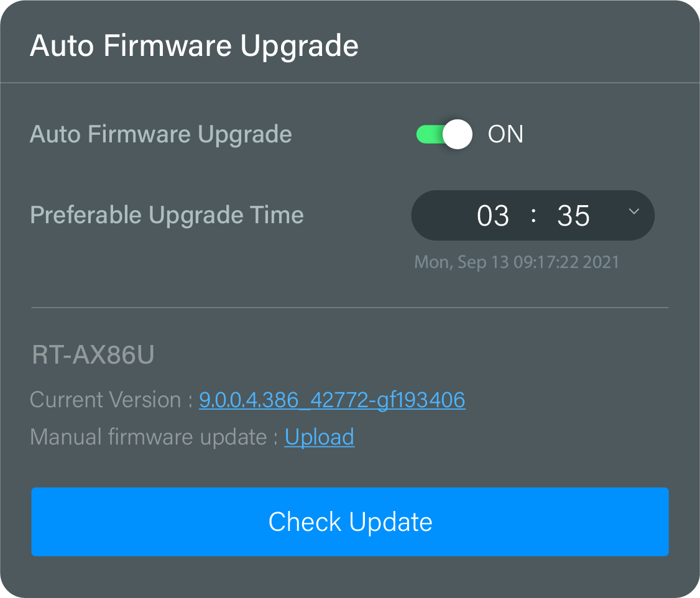The width and height of the screenshot is (700, 598).
Task: Click the current version 9.0.0.4.386_42772-gf193406 link
Action: pyautogui.click(x=332, y=400)
